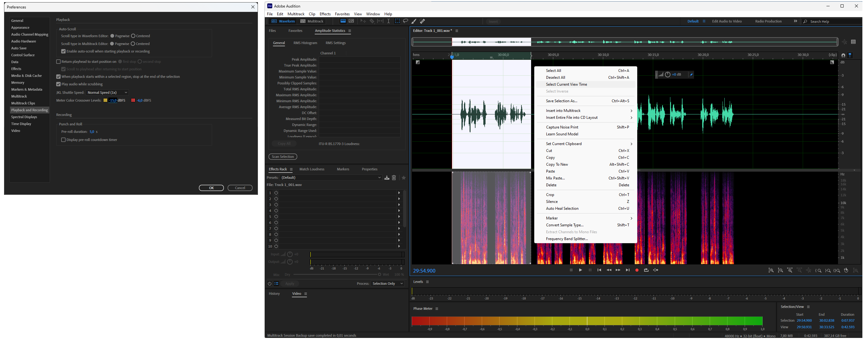Enable the Display pre-roll countdown timer checkbox
The height and width of the screenshot is (342, 868).
[63, 139]
